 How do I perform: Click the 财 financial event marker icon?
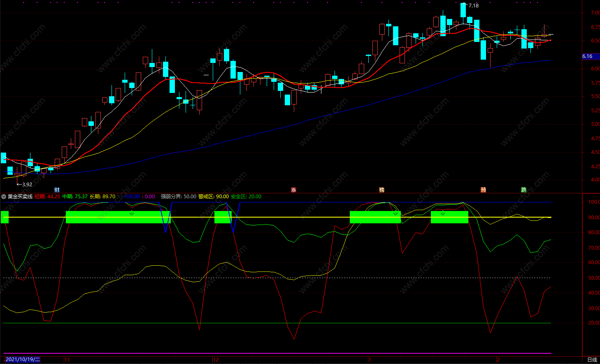57,190
